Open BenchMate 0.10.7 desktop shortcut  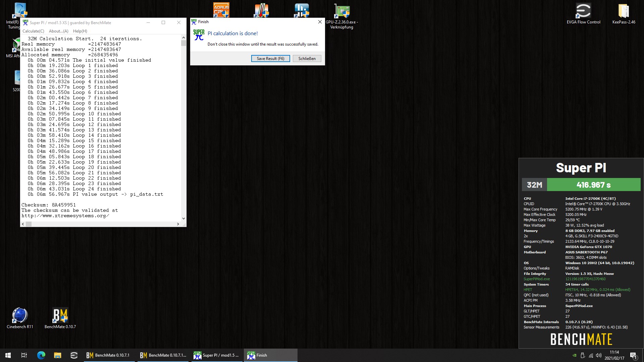coord(60,318)
